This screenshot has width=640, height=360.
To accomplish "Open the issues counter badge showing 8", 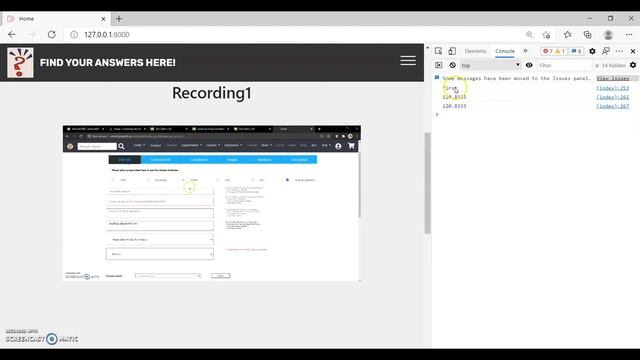I will 576,51.
